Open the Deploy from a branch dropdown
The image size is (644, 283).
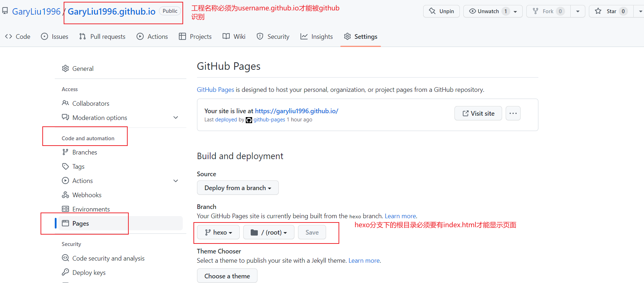click(x=238, y=188)
